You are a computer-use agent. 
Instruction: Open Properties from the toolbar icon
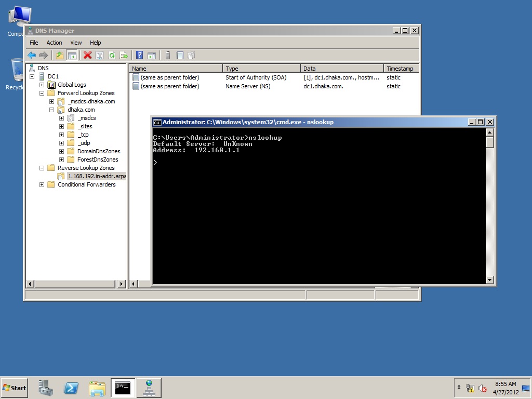coord(99,55)
